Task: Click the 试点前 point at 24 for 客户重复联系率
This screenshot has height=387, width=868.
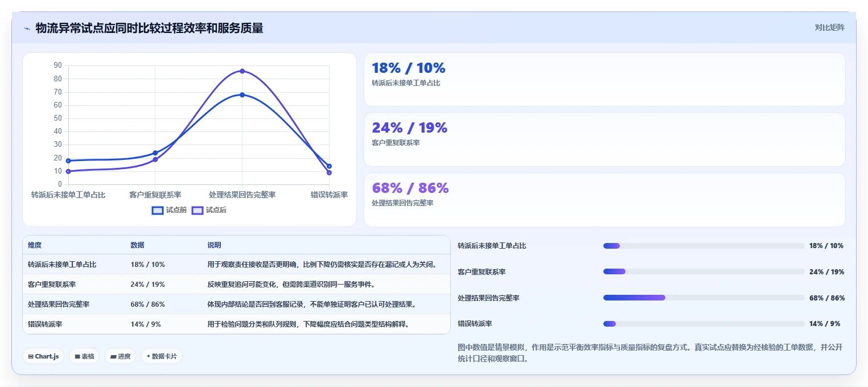Action: 155,153
